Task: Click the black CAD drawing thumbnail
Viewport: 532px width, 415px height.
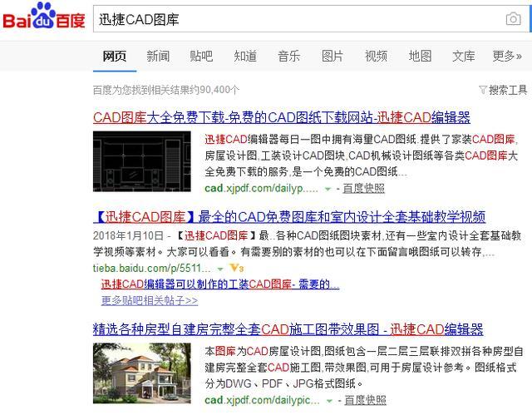Action: [142, 161]
